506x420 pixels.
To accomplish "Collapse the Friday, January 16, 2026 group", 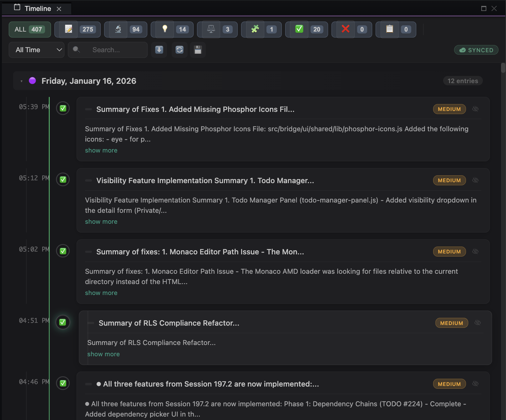I will point(22,81).
